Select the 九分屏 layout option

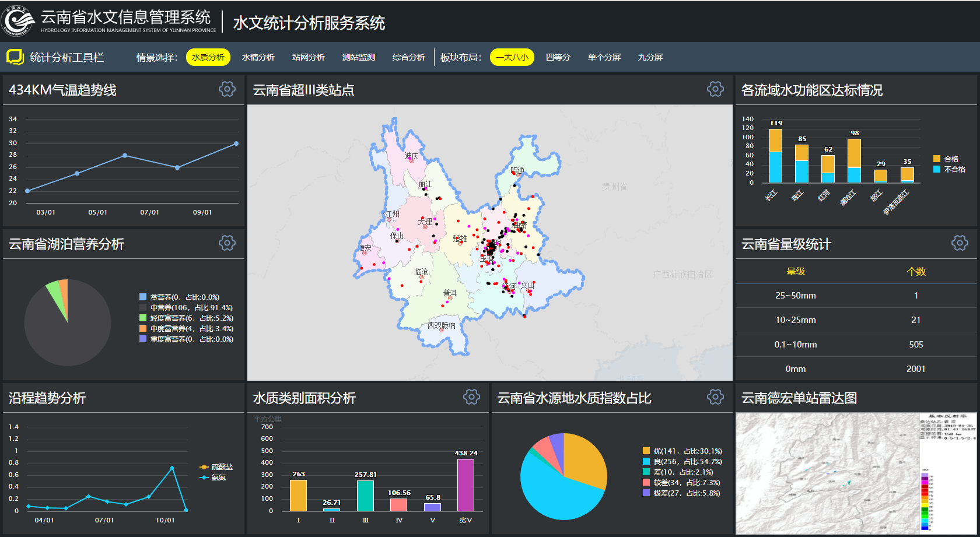[x=650, y=57]
